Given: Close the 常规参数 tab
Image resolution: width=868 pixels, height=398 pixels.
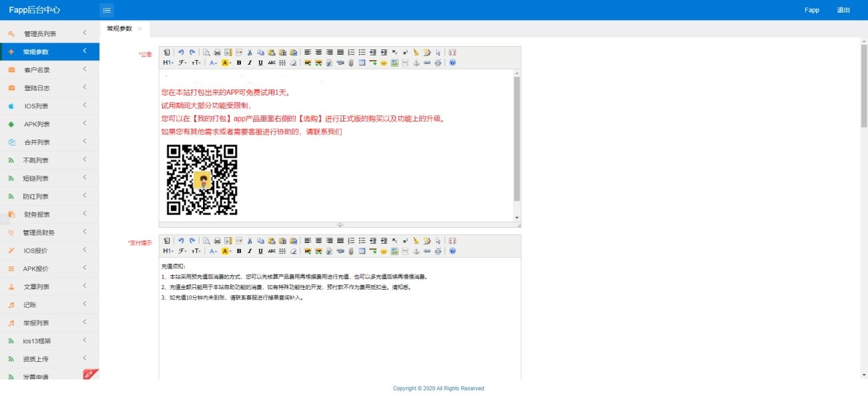Looking at the screenshot, I should pos(140,29).
